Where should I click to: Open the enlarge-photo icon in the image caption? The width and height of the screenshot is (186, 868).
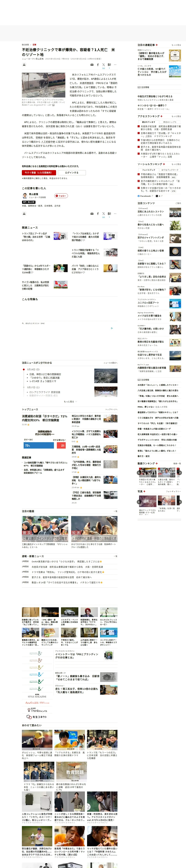pyautogui.click(x=53, y=105)
